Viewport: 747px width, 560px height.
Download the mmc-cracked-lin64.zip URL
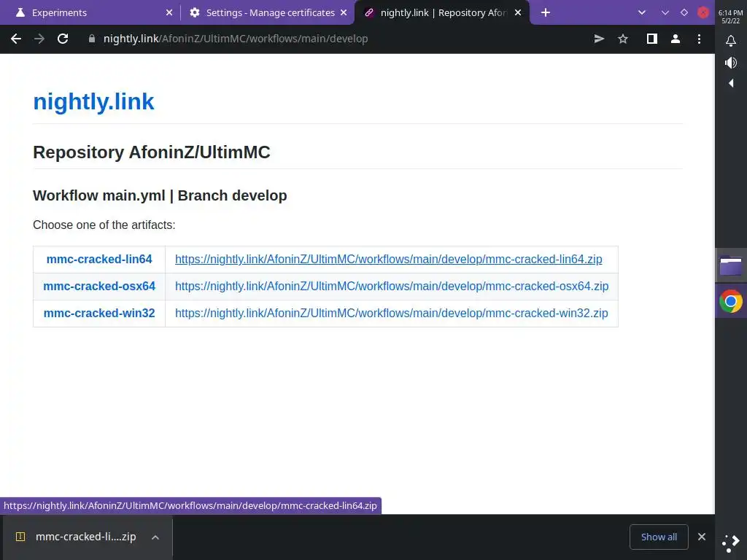(388, 259)
